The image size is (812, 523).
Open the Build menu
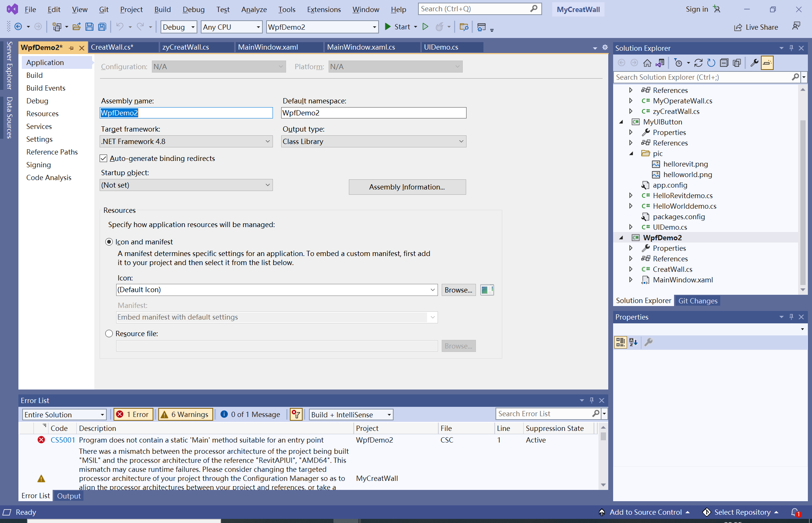162,9
